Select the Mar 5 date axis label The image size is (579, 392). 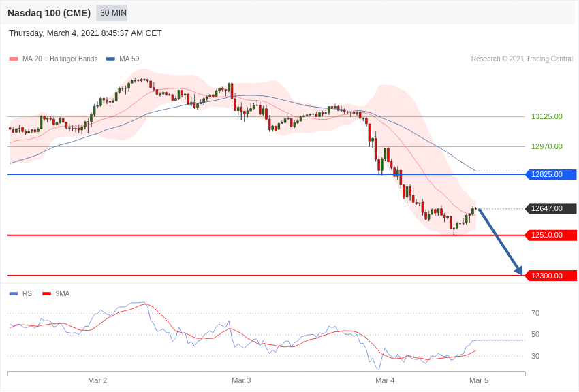(479, 380)
